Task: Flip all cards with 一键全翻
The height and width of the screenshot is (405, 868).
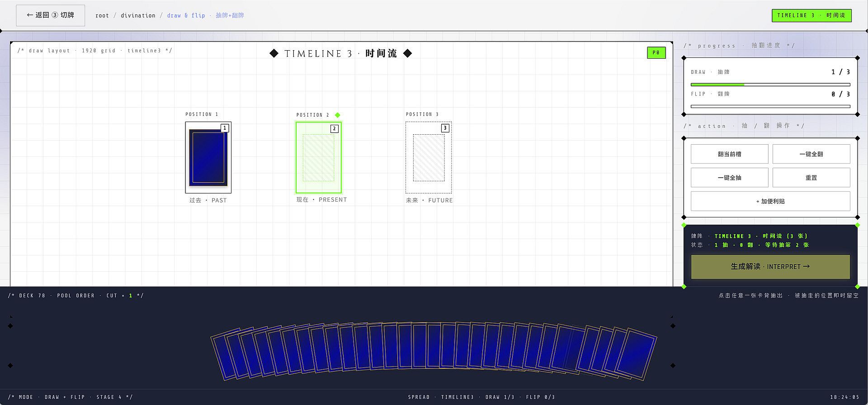Action: [x=811, y=154]
